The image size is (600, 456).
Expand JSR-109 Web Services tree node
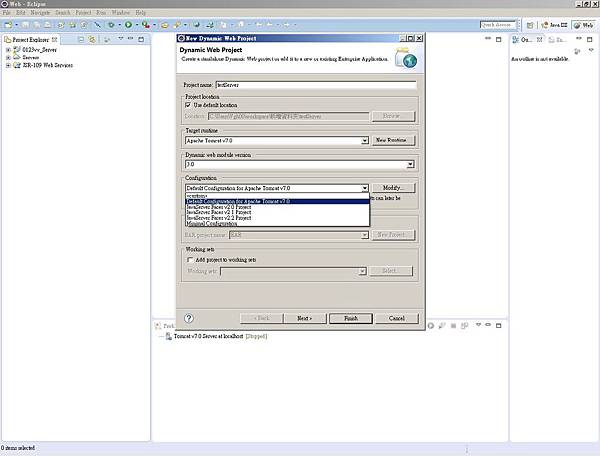click(8, 65)
